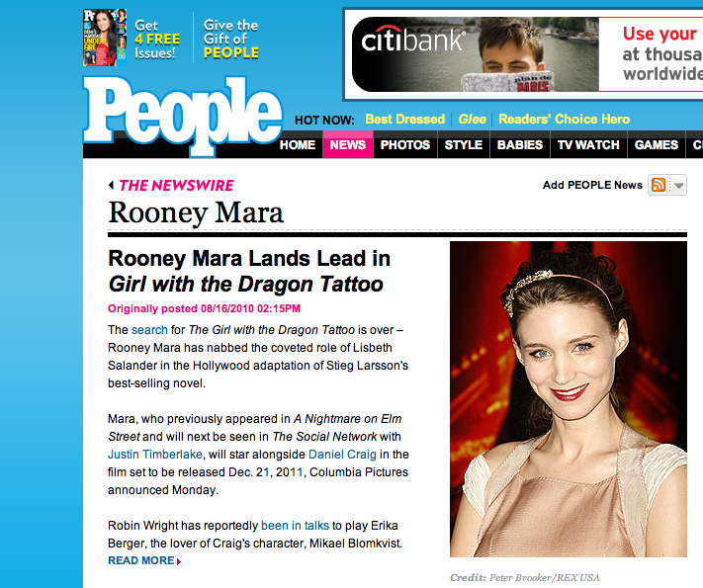Screen dimensions: 703x588
Task: Open the TV Watch section
Action: click(x=588, y=144)
